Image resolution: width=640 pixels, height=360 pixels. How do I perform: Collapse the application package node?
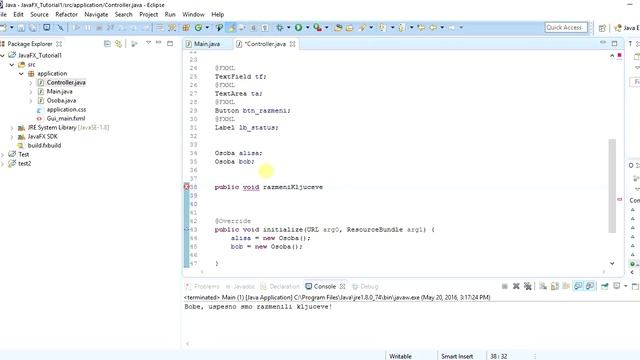coord(21,73)
